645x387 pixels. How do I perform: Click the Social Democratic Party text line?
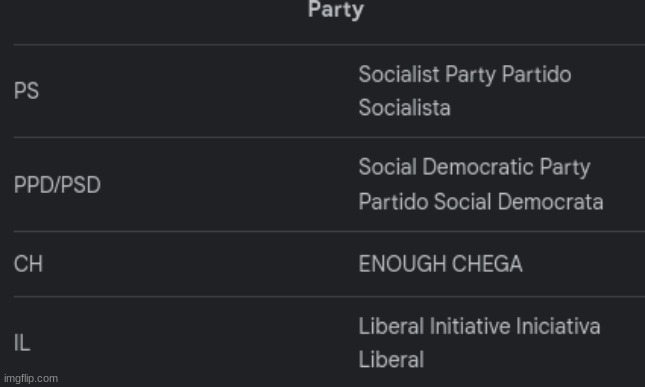pos(474,168)
